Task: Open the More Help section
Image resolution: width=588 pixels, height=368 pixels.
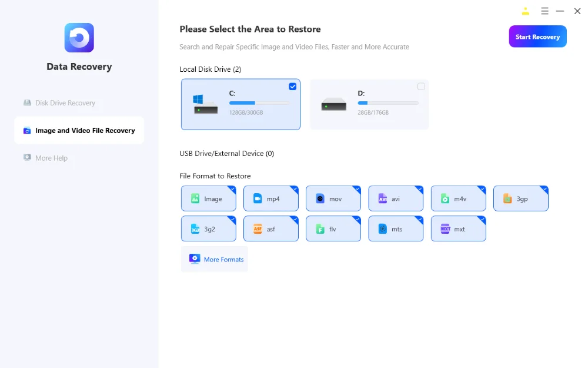Action: pyautogui.click(x=51, y=158)
